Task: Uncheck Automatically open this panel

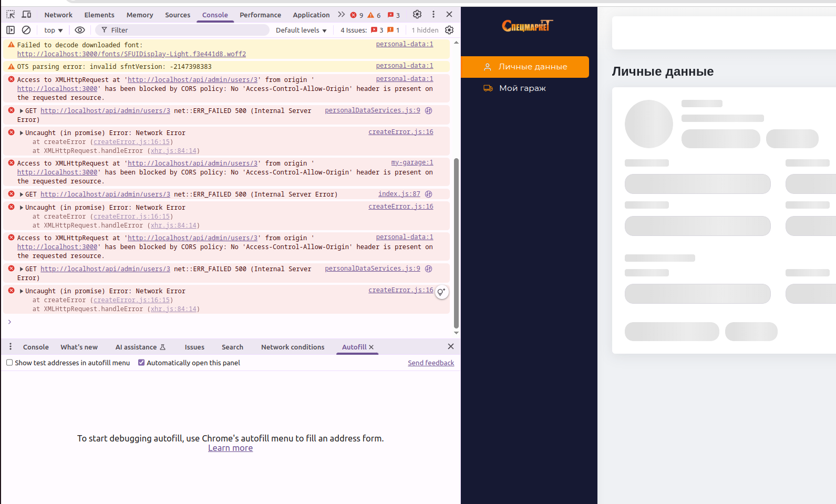Action: pos(141,363)
